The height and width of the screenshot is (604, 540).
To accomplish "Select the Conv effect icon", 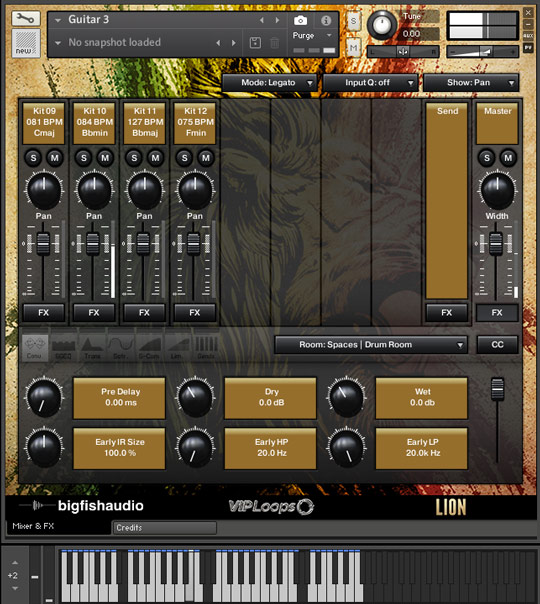I will pos(34,348).
